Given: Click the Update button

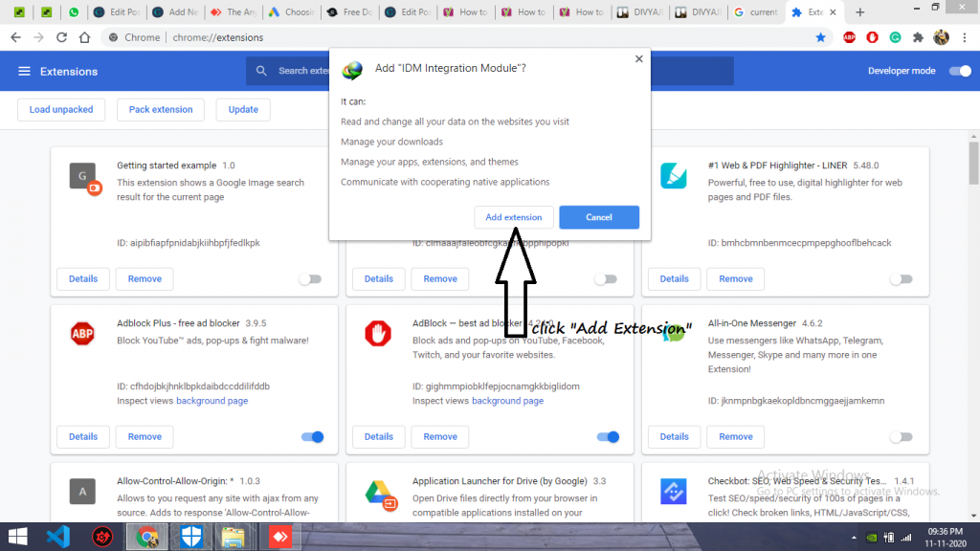Looking at the screenshot, I should [243, 109].
